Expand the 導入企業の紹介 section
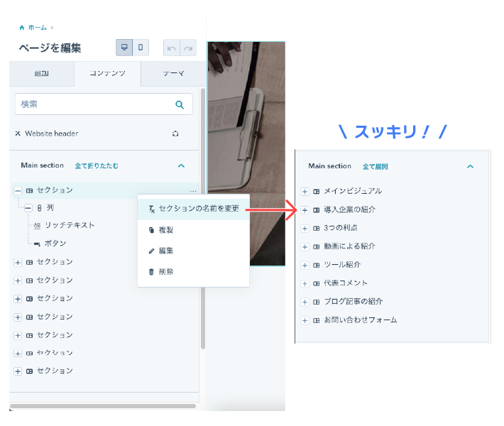504x426 pixels. 305,210
